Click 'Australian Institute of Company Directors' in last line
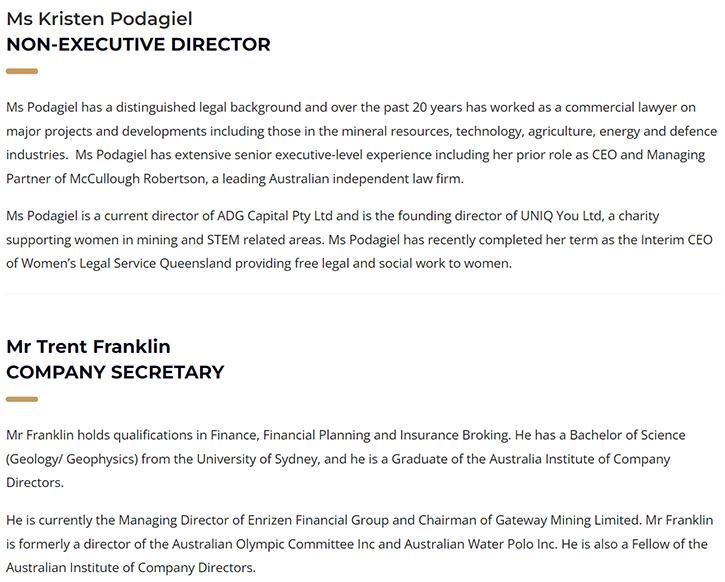 pos(130,568)
